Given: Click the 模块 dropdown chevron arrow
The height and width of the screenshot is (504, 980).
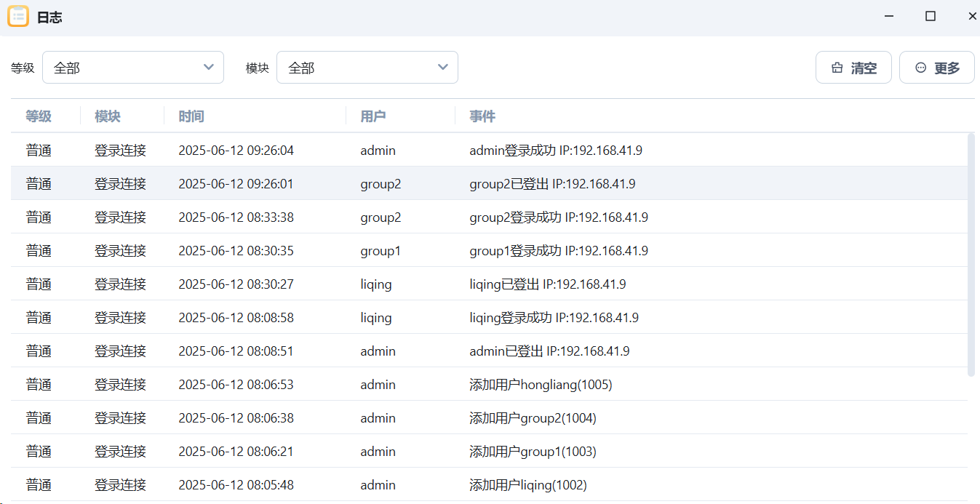Looking at the screenshot, I should tap(443, 67).
